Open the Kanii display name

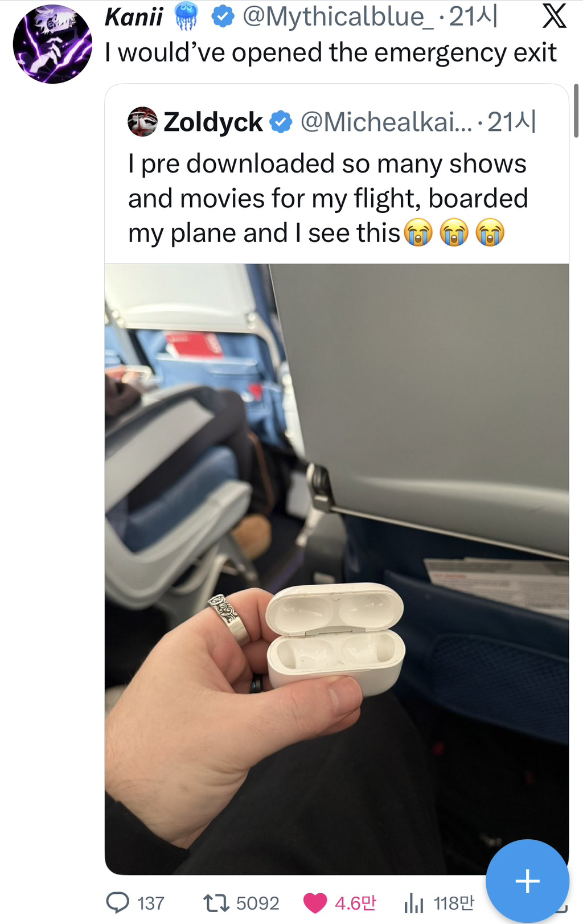coord(134,17)
